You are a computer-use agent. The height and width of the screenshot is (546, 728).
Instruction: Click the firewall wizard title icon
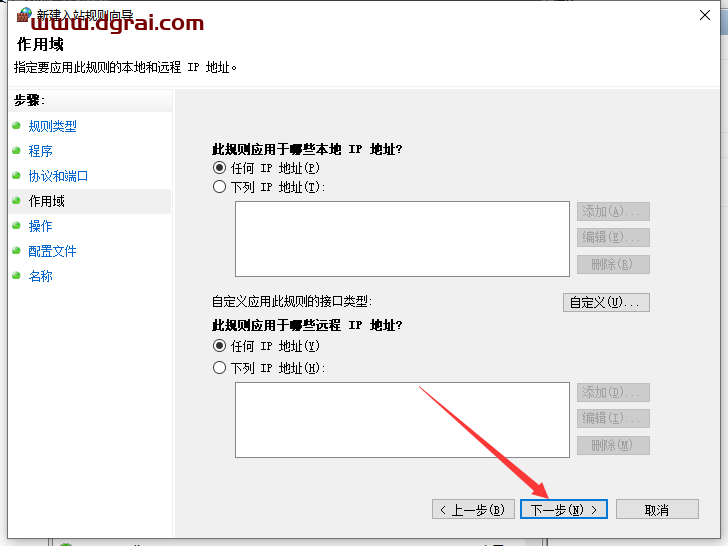(24, 15)
